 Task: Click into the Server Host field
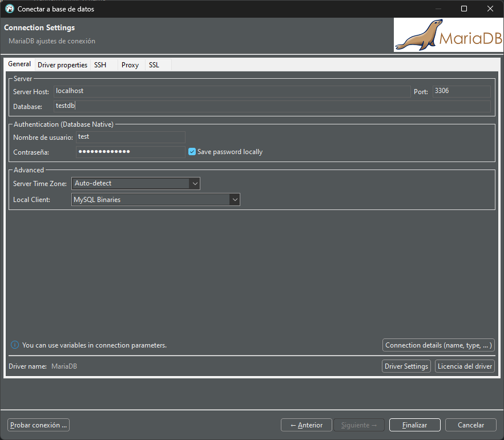click(x=231, y=91)
